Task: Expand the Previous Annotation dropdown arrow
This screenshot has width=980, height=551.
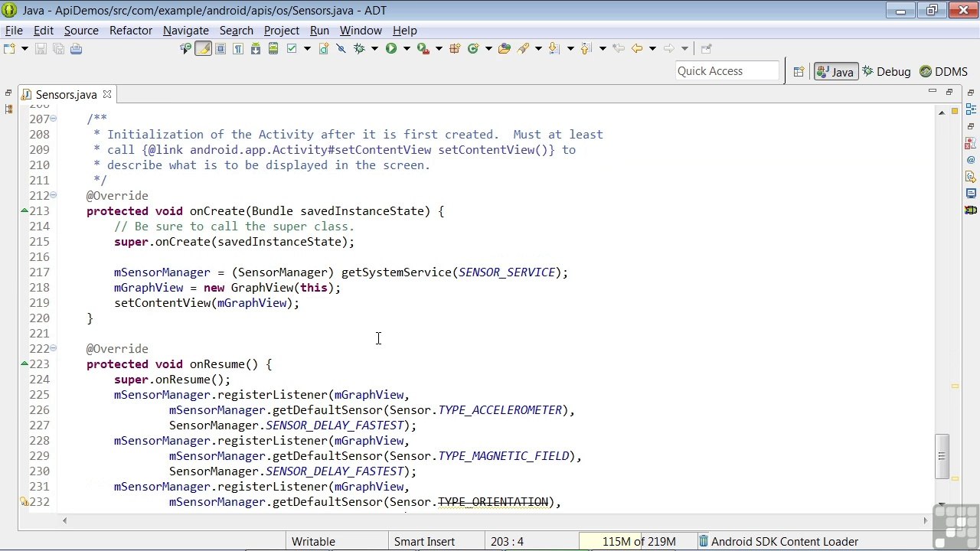Action: [603, 48]
